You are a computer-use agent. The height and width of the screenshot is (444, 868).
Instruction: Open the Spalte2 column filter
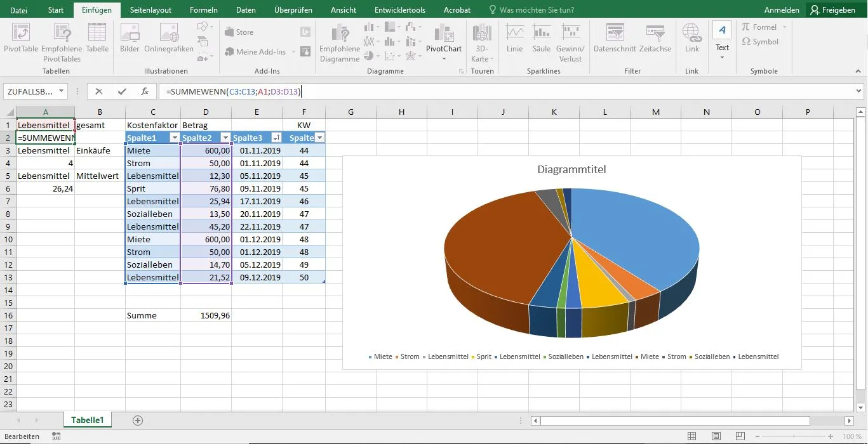(225, 137)
